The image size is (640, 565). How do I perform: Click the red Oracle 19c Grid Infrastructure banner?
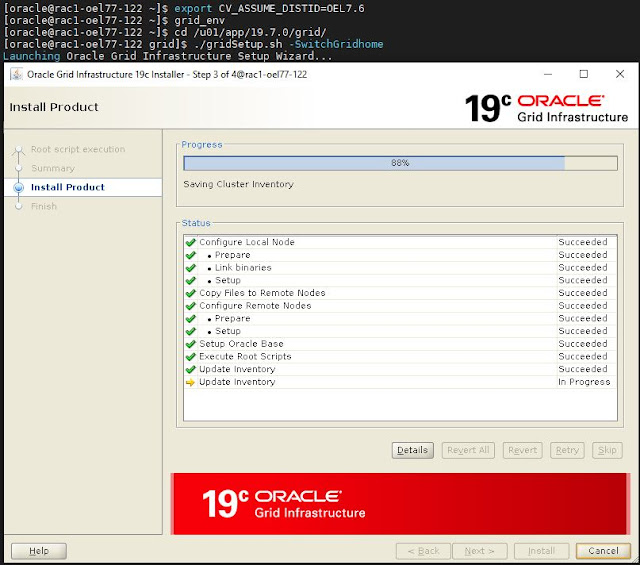coord(399,504)
